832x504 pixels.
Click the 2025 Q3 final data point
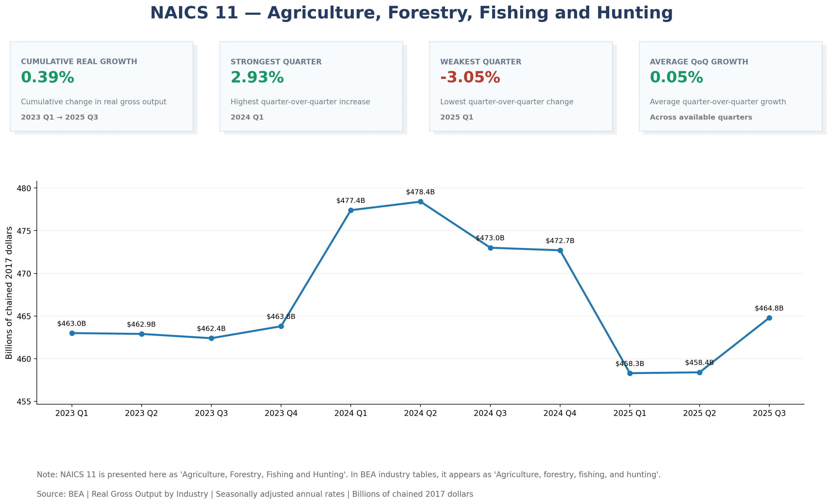point(769,318)
